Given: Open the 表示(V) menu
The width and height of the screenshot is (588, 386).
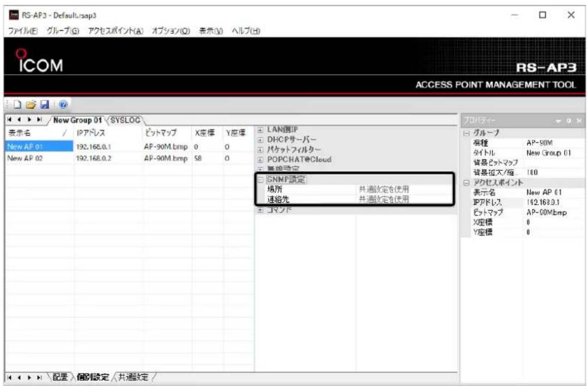Looking at the screenshot, I should click(211, 31).
